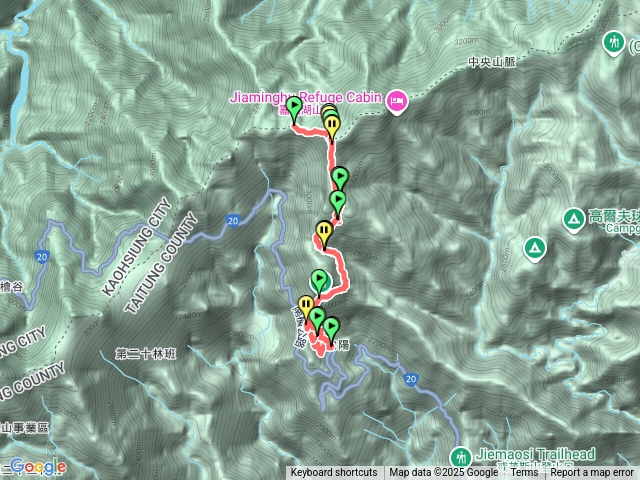Select the Jiemaosi Trailhead hiker icon
Screen dimensions: 640x480
[461, 457]
